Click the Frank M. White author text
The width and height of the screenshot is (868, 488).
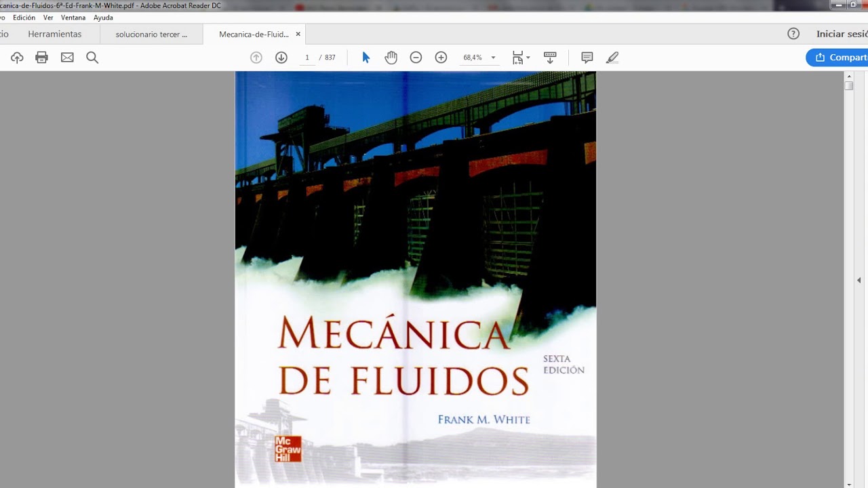(x=484, y=420)
